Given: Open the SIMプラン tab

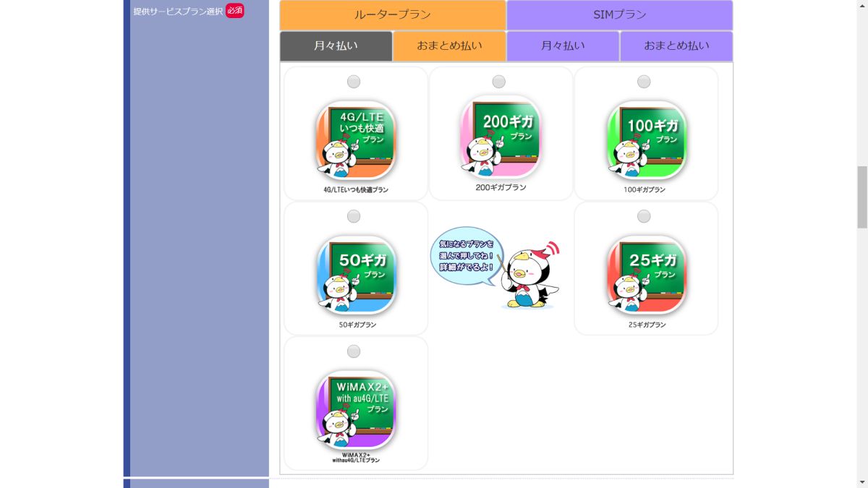Looking at the screenshot, I should (x=619, y=15).
